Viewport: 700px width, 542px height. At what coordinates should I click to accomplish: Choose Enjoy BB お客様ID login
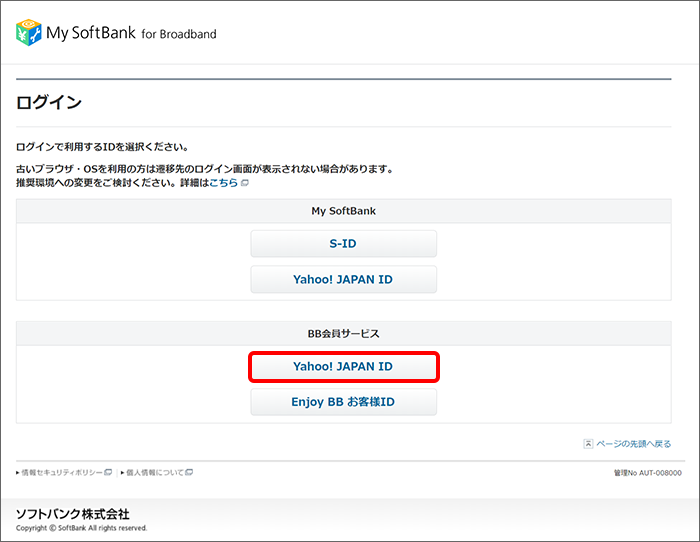pyautogui.click(x=343, y=402)
